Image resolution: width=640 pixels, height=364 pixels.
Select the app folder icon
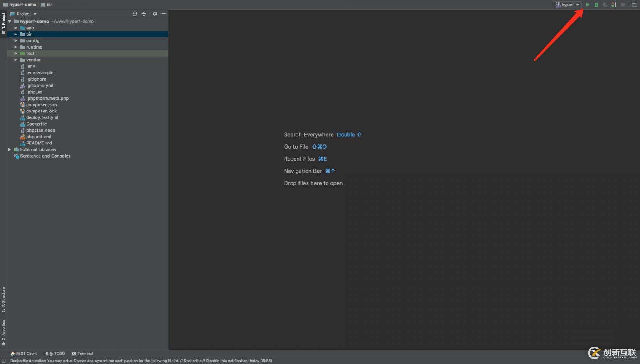[x=22, y=28]
